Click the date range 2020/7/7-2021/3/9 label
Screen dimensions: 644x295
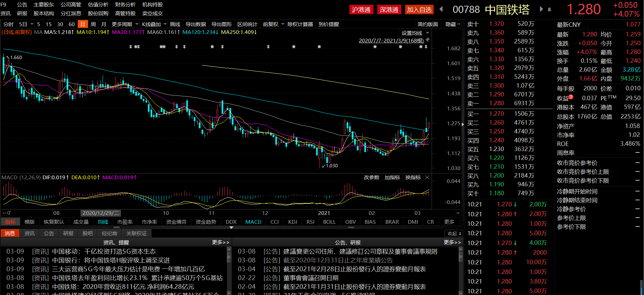point(391,41)
